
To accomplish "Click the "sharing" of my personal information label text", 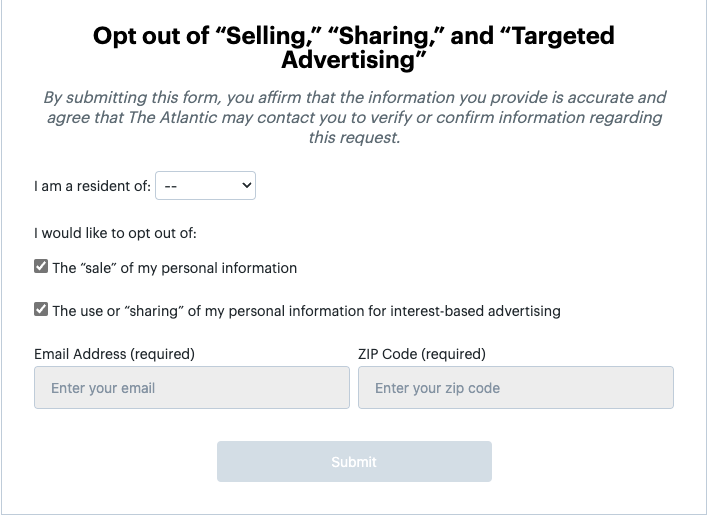I will click(x=306, y=311).
